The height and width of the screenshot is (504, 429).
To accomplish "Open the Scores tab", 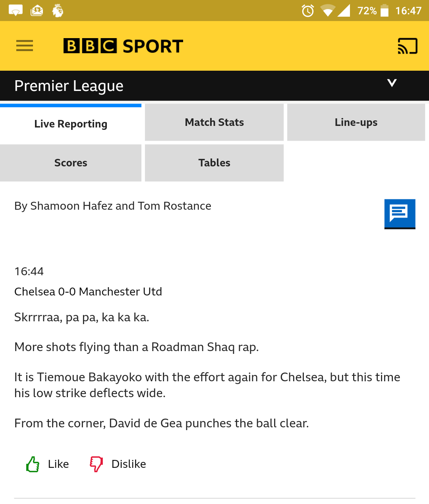I will click(71, 163).
